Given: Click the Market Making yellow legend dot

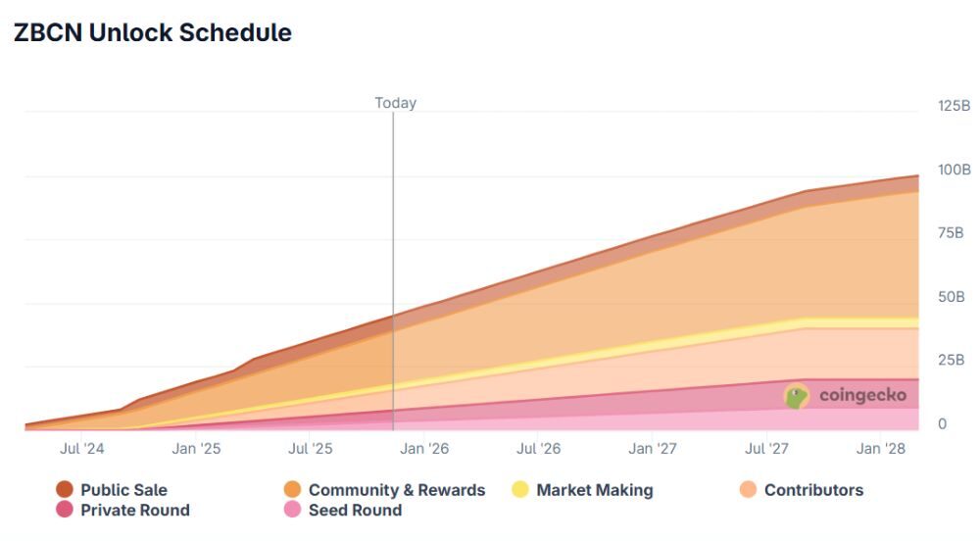Looking at the screenshot, I should pos(520,489).
